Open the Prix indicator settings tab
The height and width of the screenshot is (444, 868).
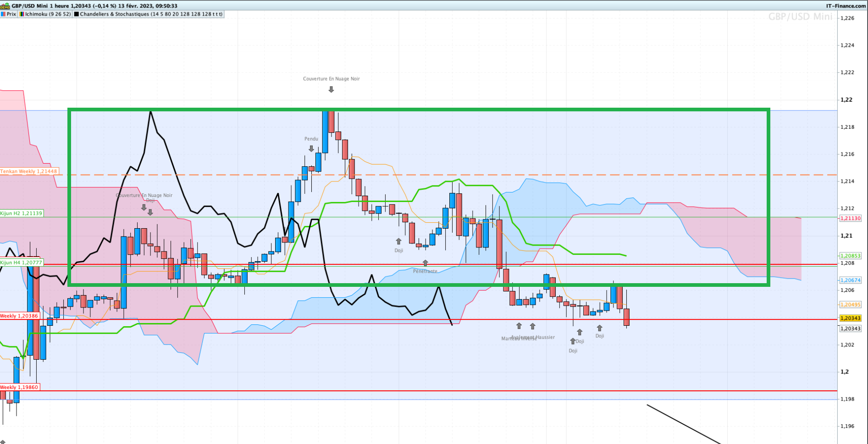click(11, 14)
